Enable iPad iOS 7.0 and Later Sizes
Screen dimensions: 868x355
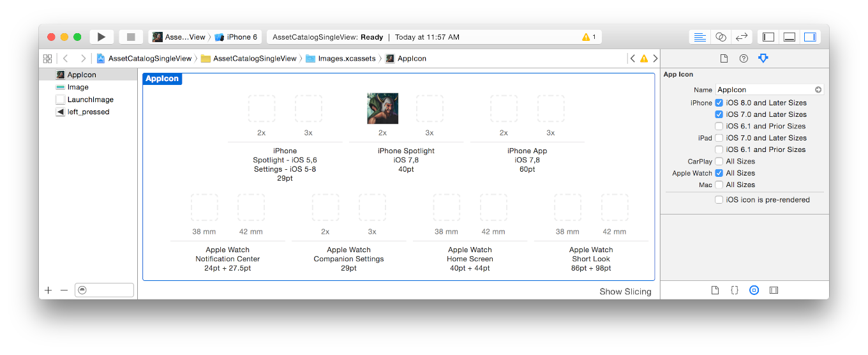(719, 138)
